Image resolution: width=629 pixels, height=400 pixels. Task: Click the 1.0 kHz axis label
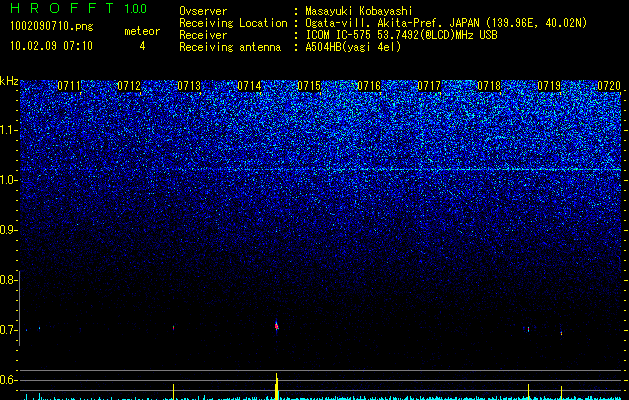pos(9,180)
